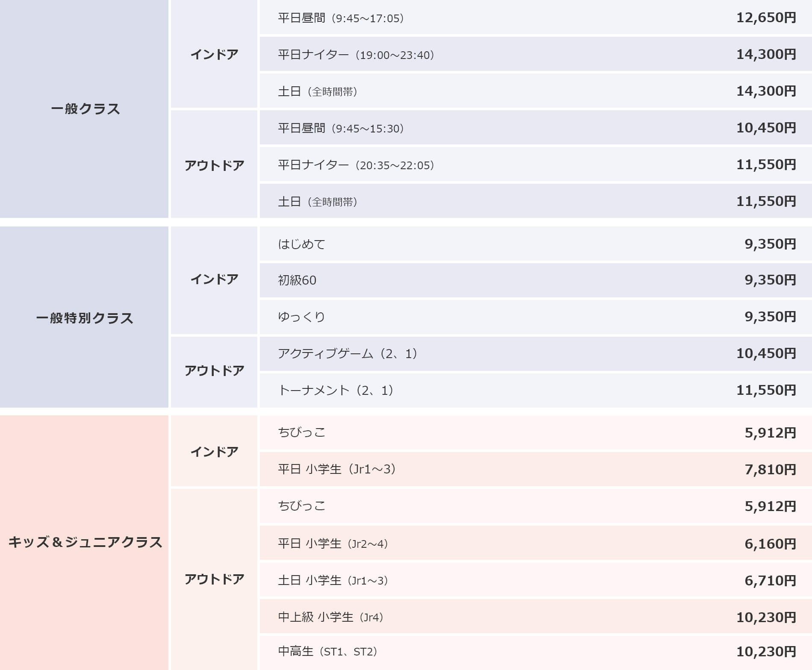Select 中上級 小学生（Jr4）row
812x670 pixels.
(536, 616)
